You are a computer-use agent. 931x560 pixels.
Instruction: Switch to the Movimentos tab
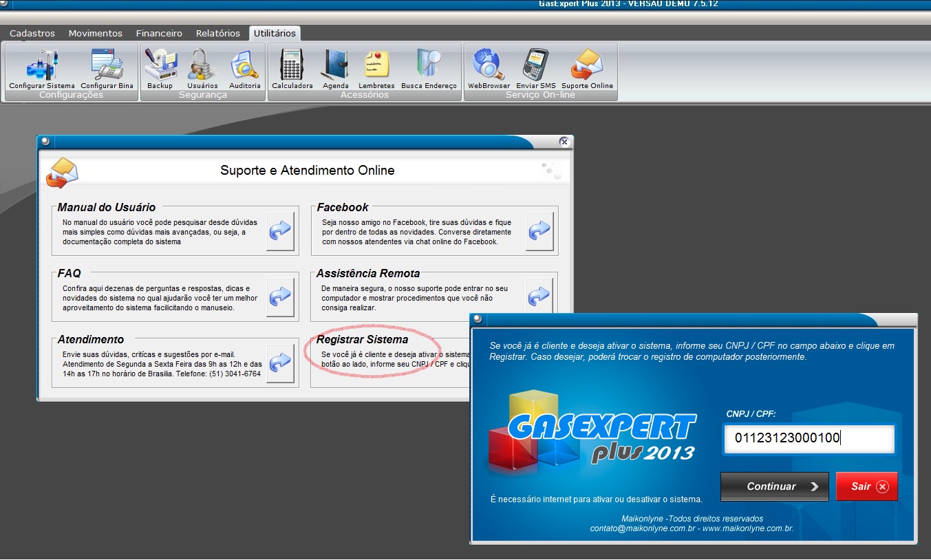[x=96, y=33]
